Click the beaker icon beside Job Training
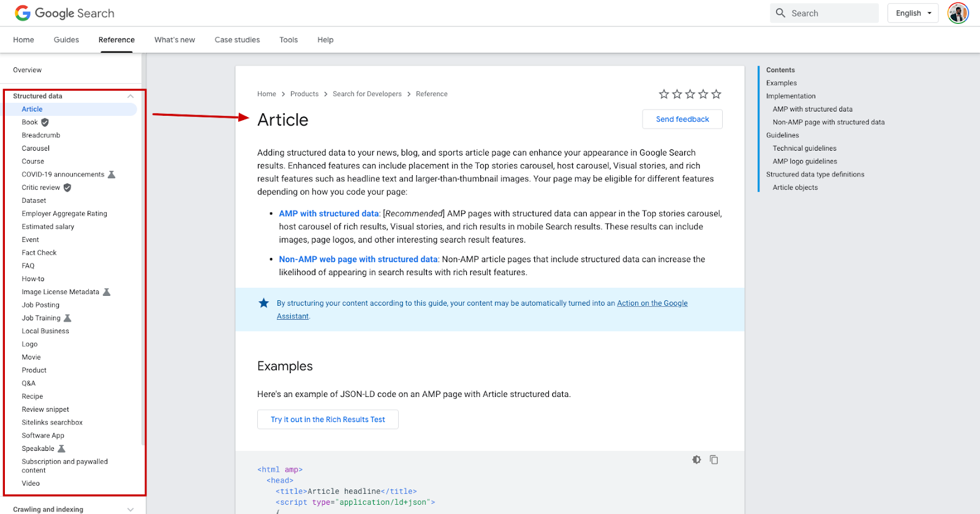The image size is (980, 514). tap(67, 318)
